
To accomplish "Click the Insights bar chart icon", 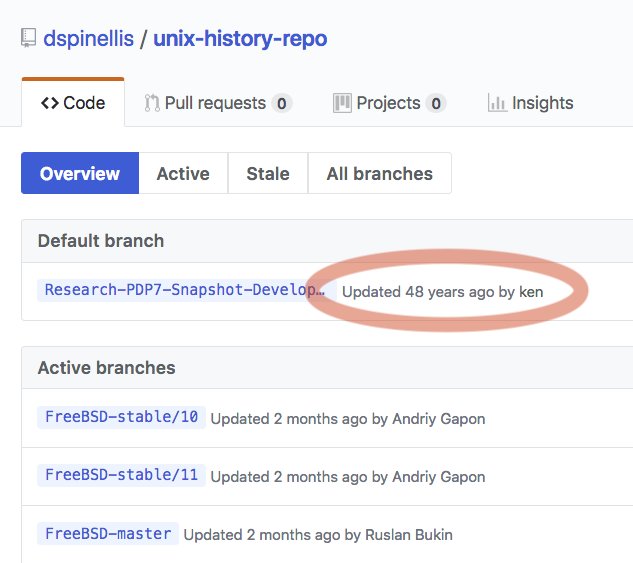I will tap(497, 103).
